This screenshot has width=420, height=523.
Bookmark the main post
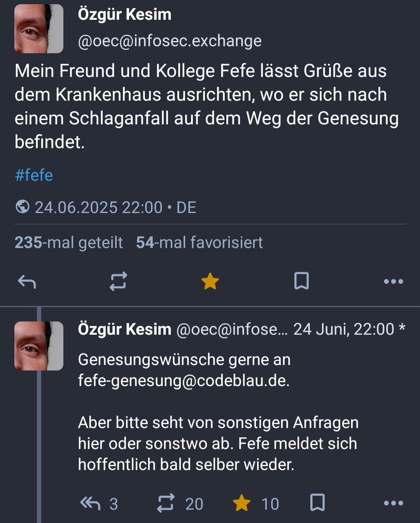[301, 281]
